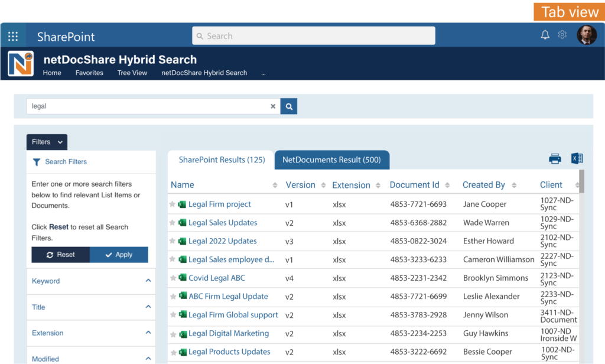The width and height of the screenshot is (605, 364).
Task: Select creator name Jane Cooper
Action: [484, 204]
